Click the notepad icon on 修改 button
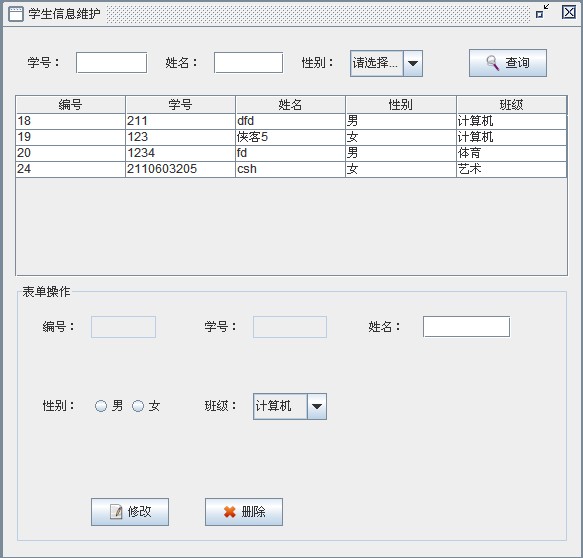 pyautogui.click(x=116, y=512)
